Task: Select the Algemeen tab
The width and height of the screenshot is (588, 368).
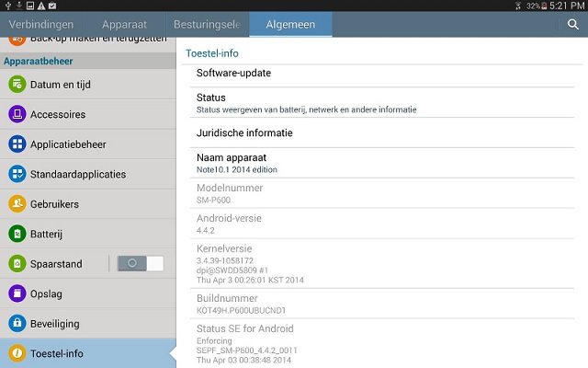Action: (290, 25)
